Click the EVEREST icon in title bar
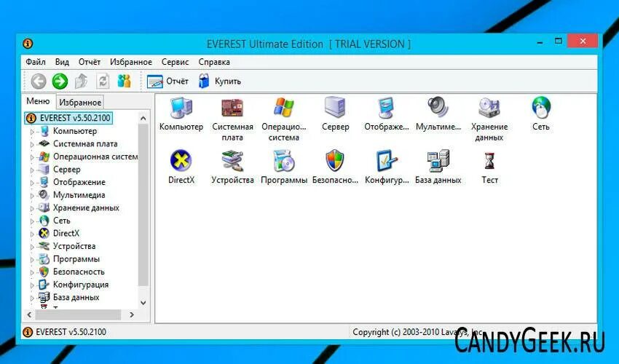Image resolution: width=619 pixels, height=364 pixels. (x=28, y=44)
